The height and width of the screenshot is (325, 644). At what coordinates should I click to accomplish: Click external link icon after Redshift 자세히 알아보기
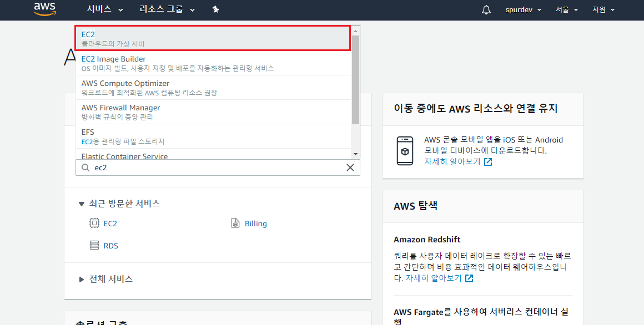pyautogui.click(x=469, y=278)
